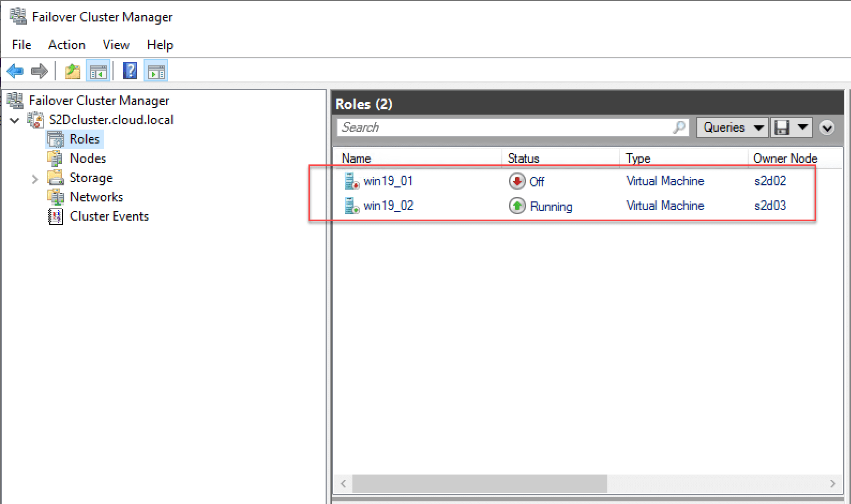Click Virtual Machine type of win19_01

pos(665,181)
